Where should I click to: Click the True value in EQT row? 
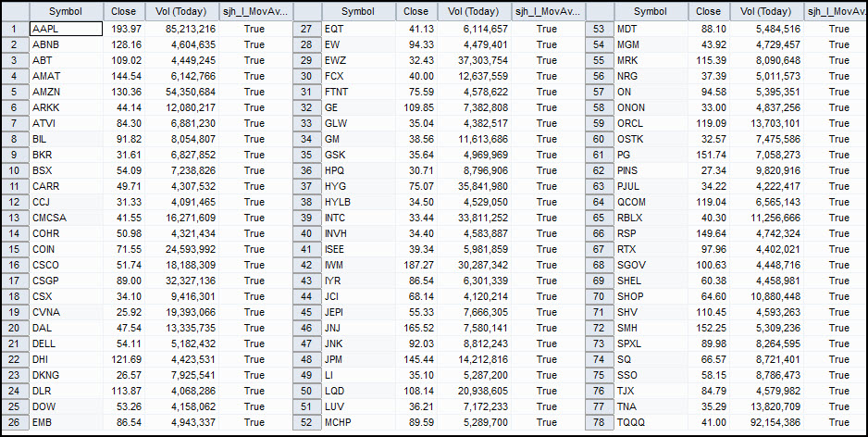546,29
